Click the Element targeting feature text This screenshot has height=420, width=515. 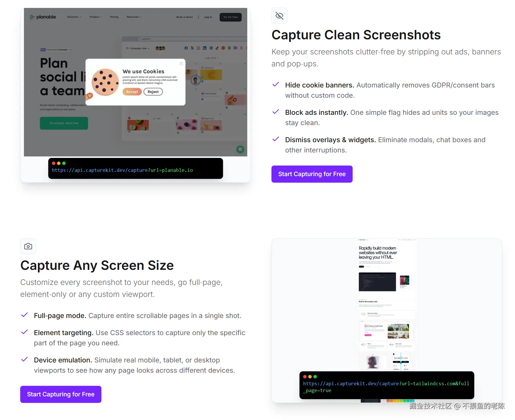pos(140,338)
